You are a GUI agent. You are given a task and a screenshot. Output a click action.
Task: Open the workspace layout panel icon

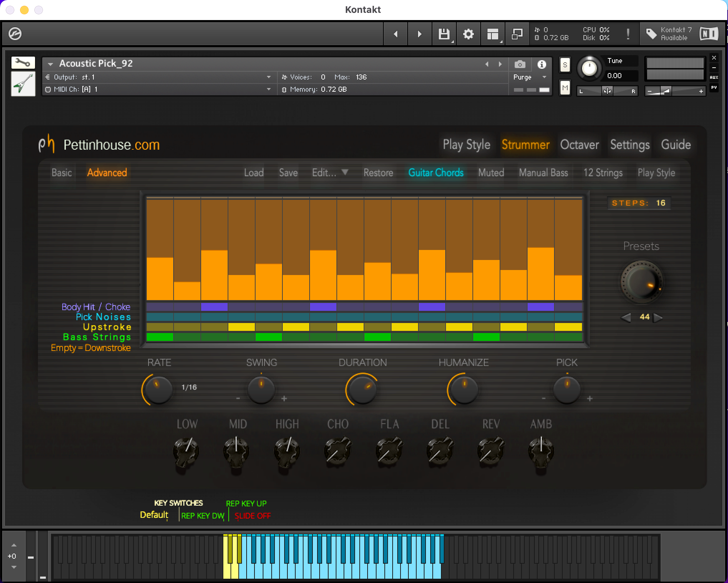(x=493, y=34)
